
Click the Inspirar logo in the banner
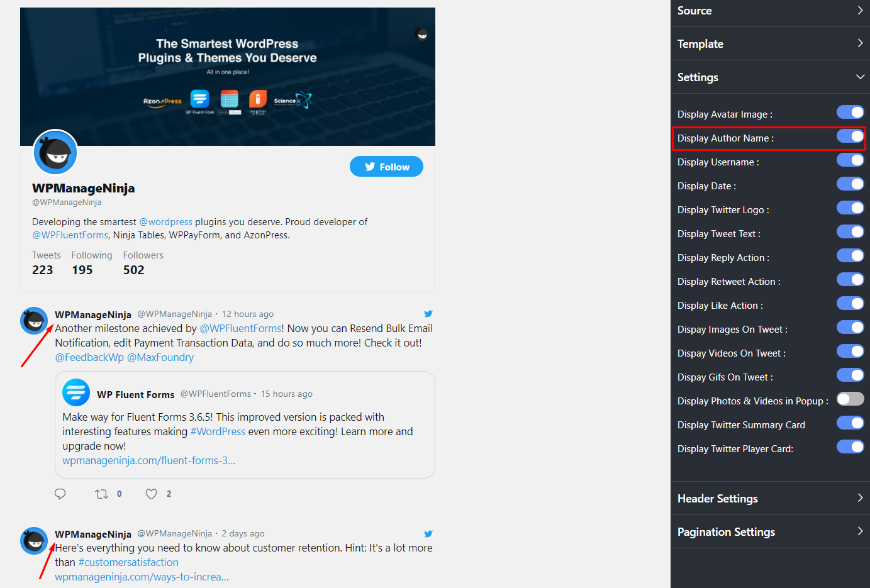coord(258,102)
